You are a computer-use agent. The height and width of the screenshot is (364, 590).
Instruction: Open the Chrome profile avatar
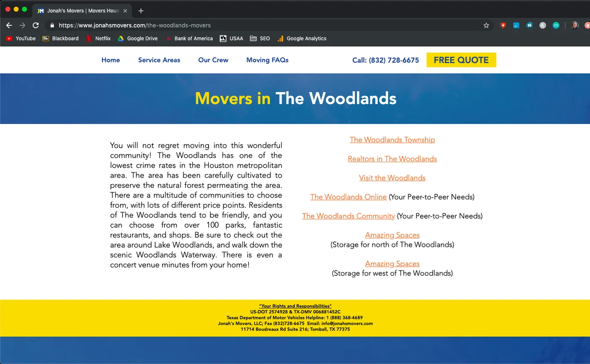(574, 25)
